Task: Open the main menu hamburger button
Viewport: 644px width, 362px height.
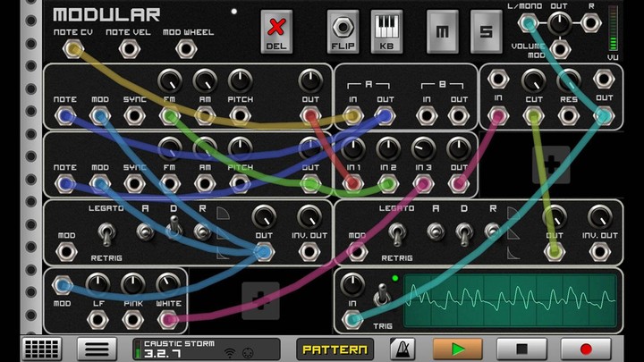Action: [x=97, y=349]
